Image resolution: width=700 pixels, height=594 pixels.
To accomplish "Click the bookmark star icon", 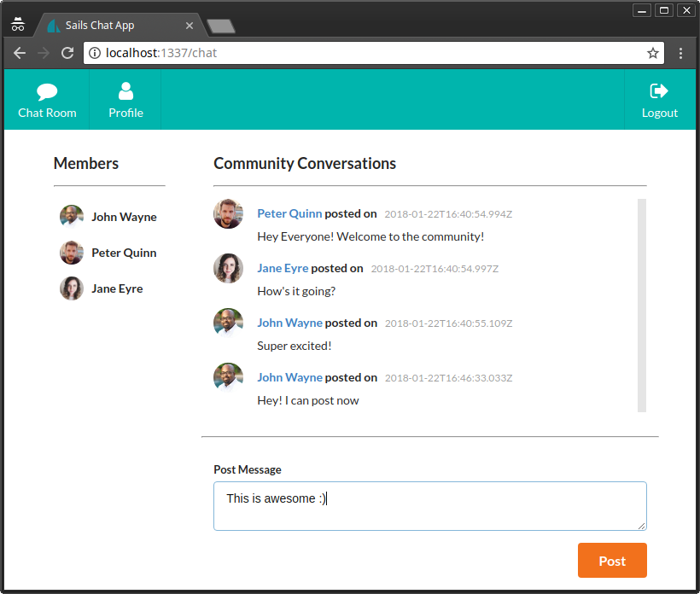I will [653, 52].
